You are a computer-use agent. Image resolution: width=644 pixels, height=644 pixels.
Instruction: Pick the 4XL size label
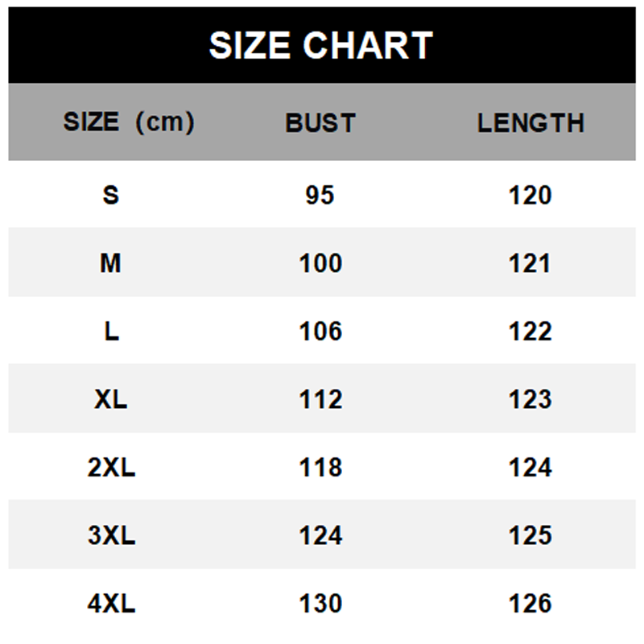pos(111,603)
